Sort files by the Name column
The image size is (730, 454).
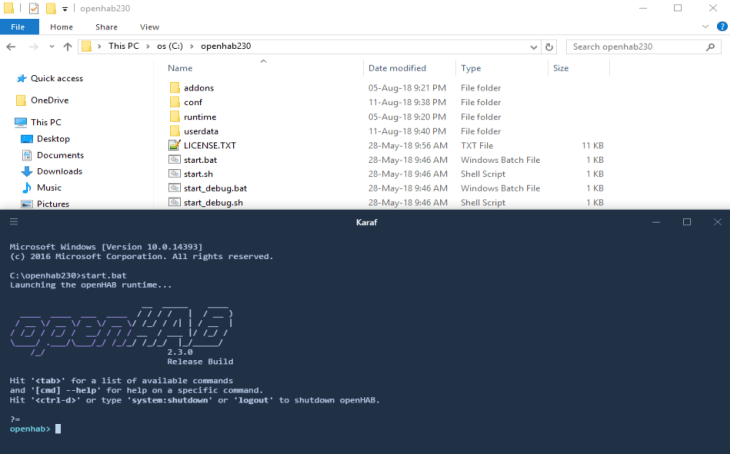(x=180, y=68)
